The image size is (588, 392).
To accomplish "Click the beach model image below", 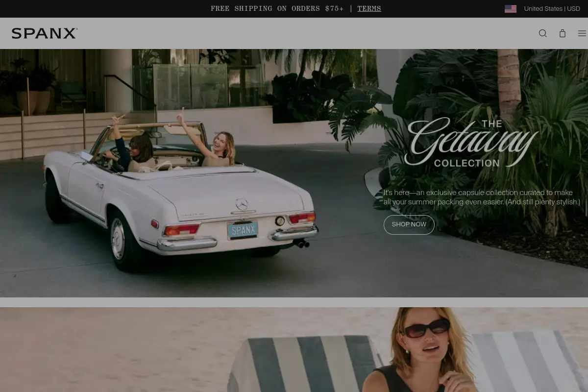I will 294,349.
